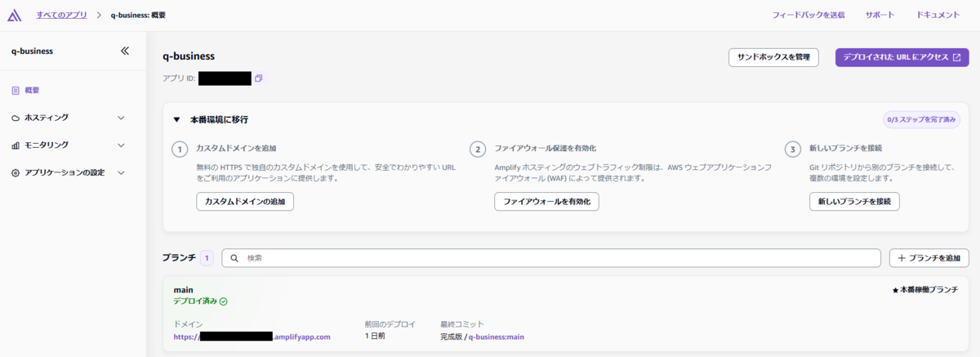Click the q-business sidebar title
The height and width of the screenshot is (357, 980).
tap(32, 51)
